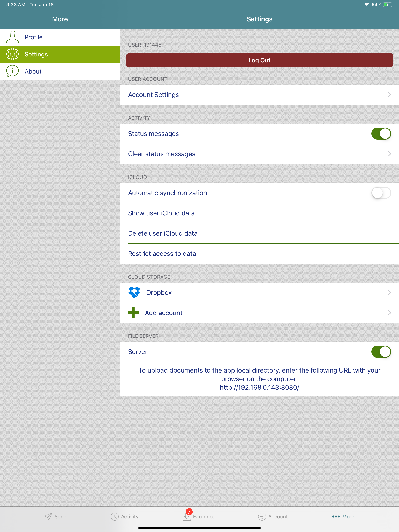The image size is (399, 532).
Task: Tap Account Settings label
Action: 154,95
